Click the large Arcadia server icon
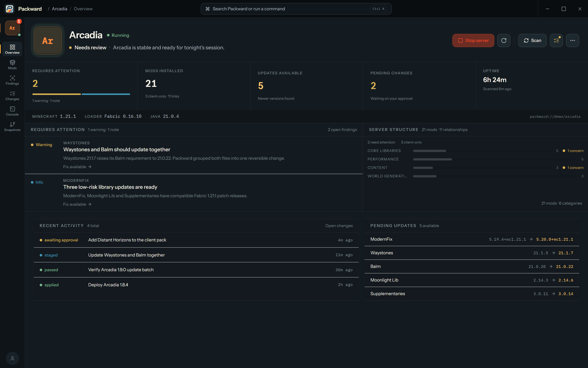Screen dimensions: 588x368 click(x=48, y=40)
